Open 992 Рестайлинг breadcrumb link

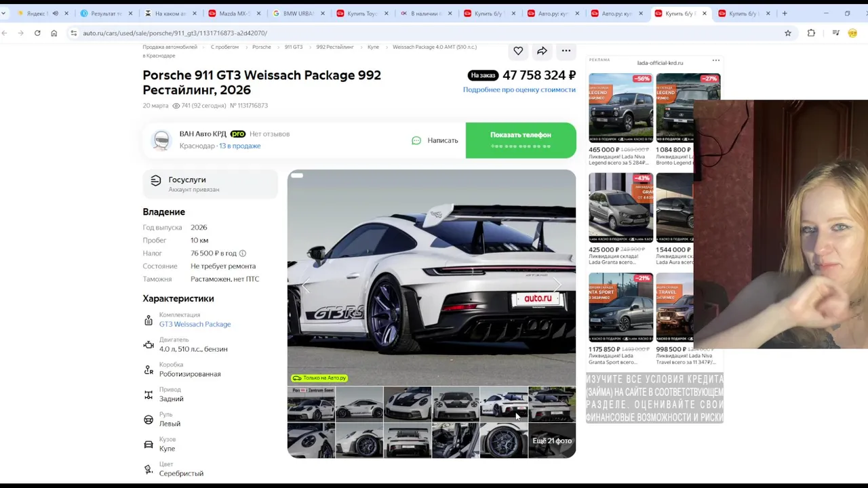[335, 47]
